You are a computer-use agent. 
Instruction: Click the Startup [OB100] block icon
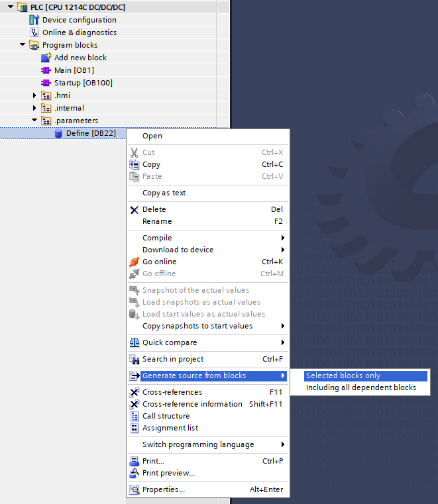[46, 83]
